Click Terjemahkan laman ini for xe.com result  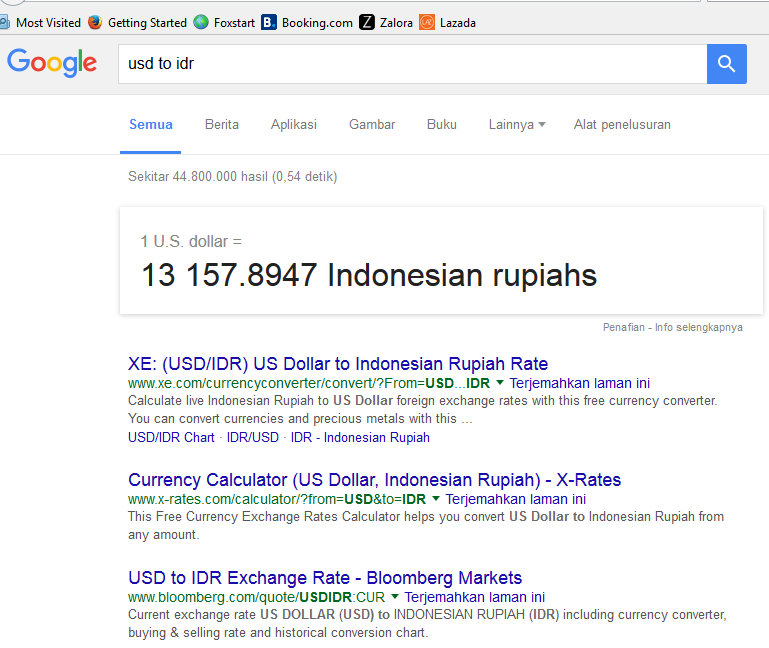pos(579,383)
